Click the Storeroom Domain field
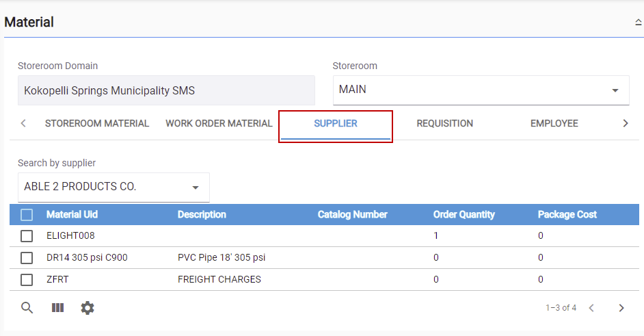Screen dimensions: 644x336 tap(166, 90)
